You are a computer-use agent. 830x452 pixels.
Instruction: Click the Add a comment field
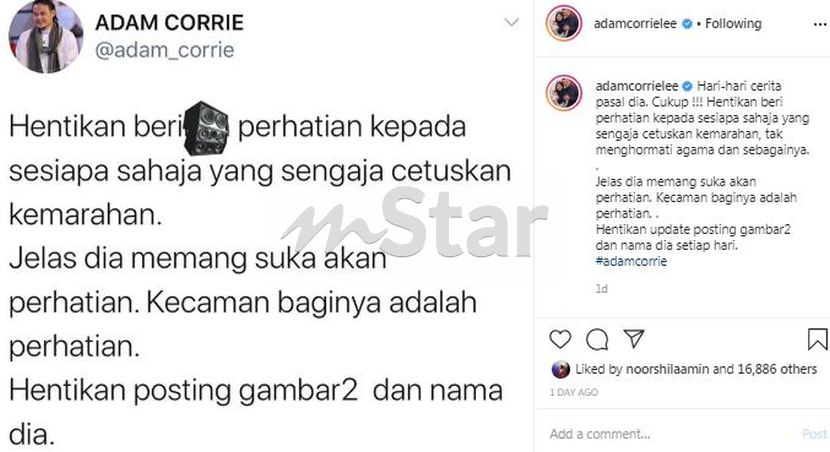click(x=667, y=434)
